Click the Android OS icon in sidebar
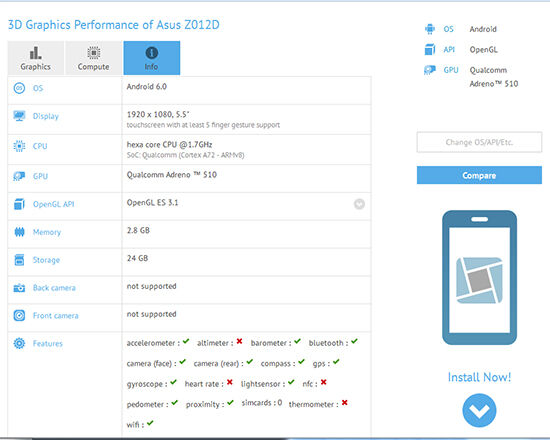Image resolution: width=550 pixels, height=440 pixels. (x=430, y=29)
